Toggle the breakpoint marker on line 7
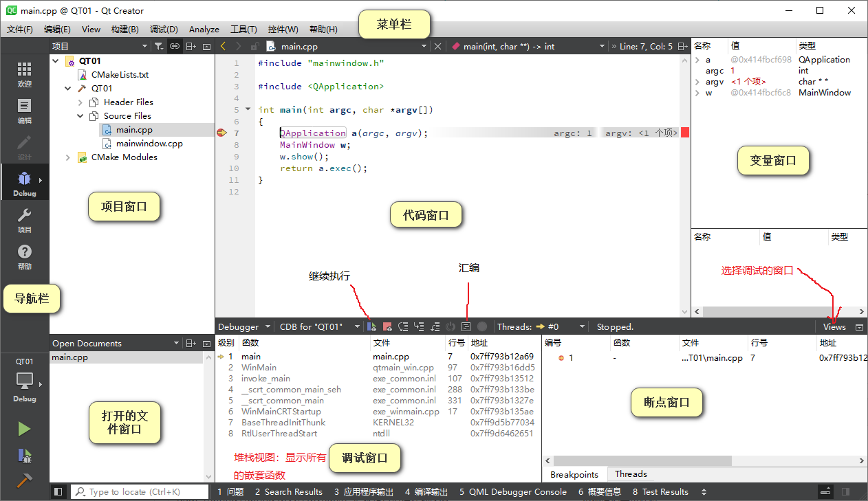 pyautogui.click(x=222, y=133)
